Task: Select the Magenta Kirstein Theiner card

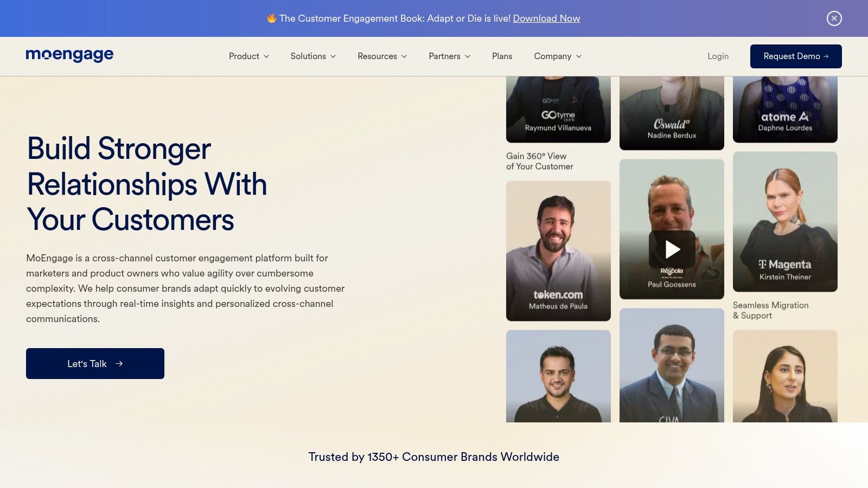Action: point(784,221)
